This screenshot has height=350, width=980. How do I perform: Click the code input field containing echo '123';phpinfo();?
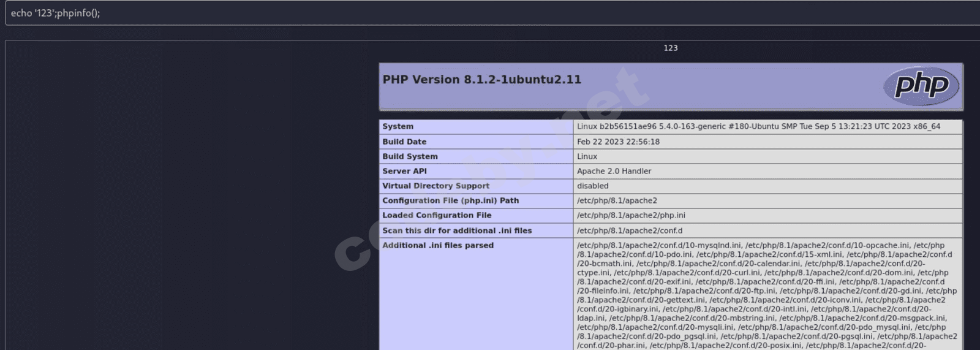pyautogui.click(x=492, y=13)
